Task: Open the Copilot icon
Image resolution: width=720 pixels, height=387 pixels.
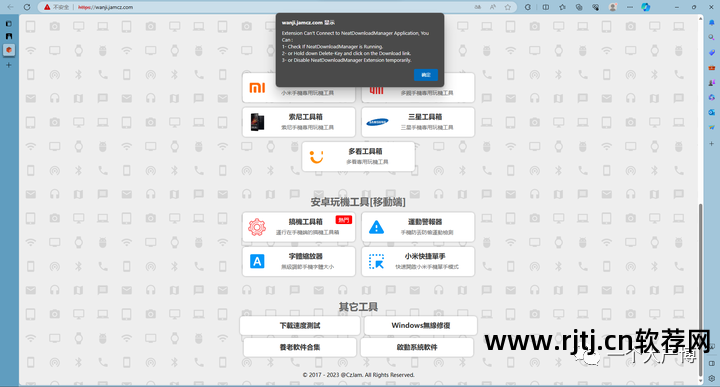Action: 646,7
